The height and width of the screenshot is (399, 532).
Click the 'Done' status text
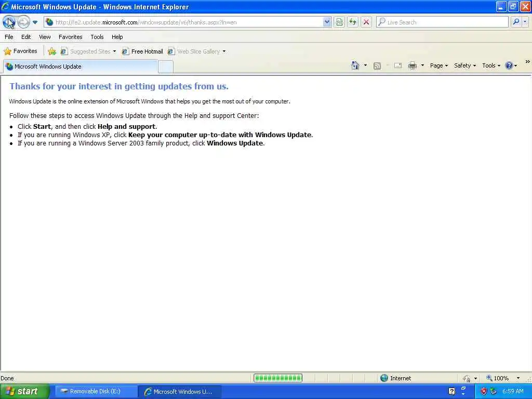7,378
